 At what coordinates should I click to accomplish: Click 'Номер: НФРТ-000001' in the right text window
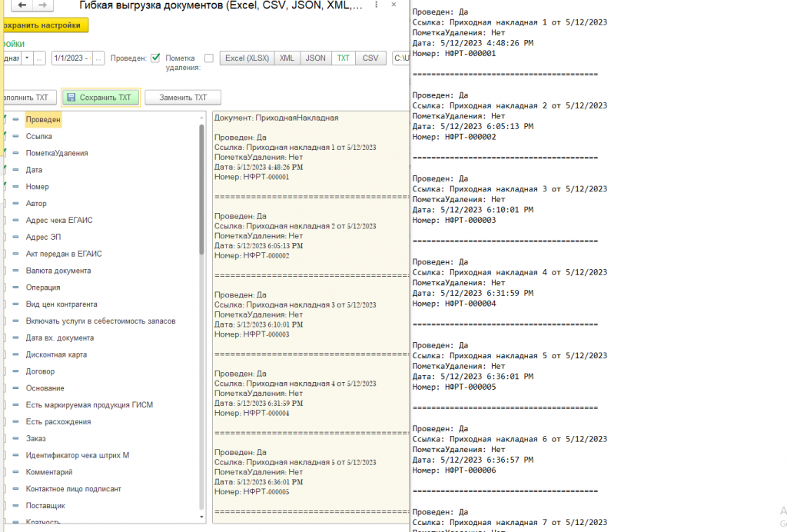tap(454, 53)
